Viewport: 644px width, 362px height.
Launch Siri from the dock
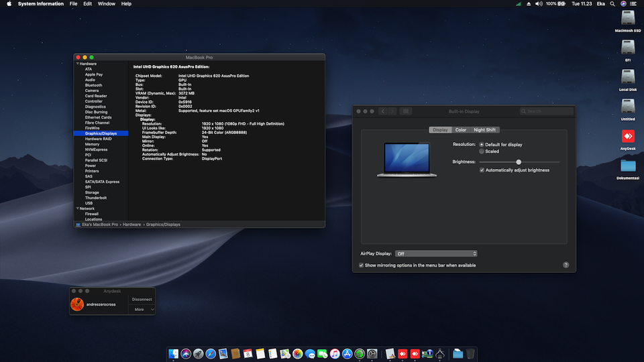pyautogui.click(x=186, y=353)
